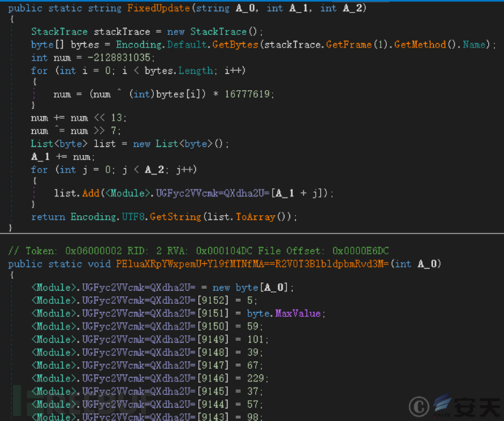This screenshot has width=504, height=421.
Task: Select value 229 assigned to index 9146
Action: (256, 378)
